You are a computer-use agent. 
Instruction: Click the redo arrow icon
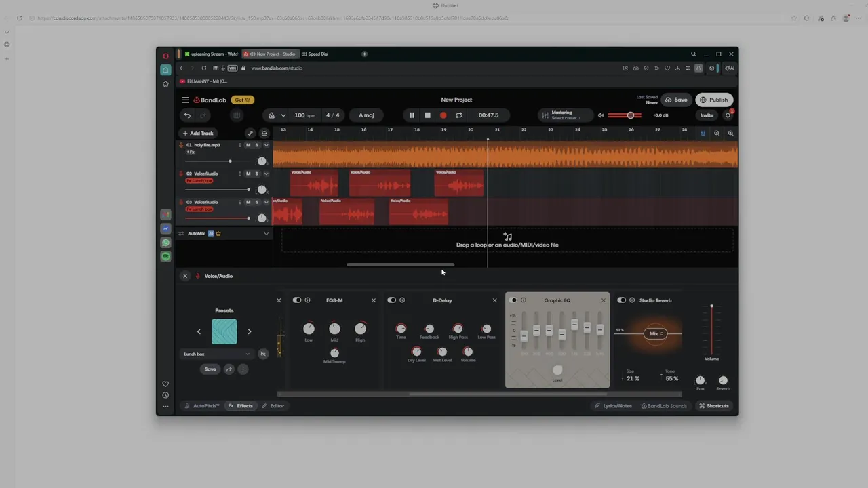(203, 115)
